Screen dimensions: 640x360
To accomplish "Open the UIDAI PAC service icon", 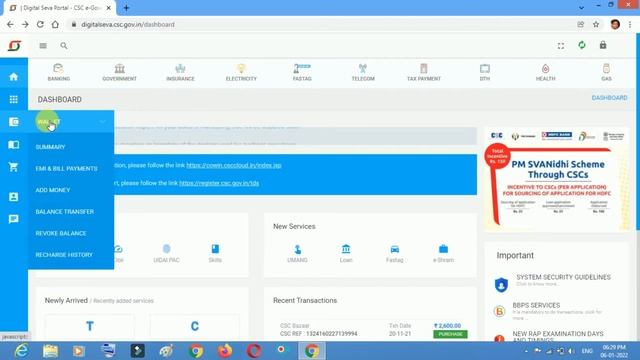I will pos(166,253).
